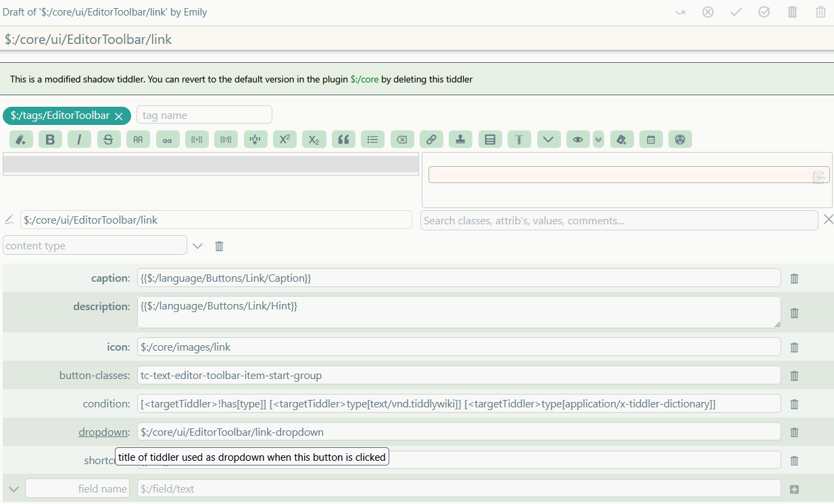Image resolution: width=834 pixels, height=504 pixels.
Task: Apply bold formatting in editor toolbar
Action: (x=50, y=140)
